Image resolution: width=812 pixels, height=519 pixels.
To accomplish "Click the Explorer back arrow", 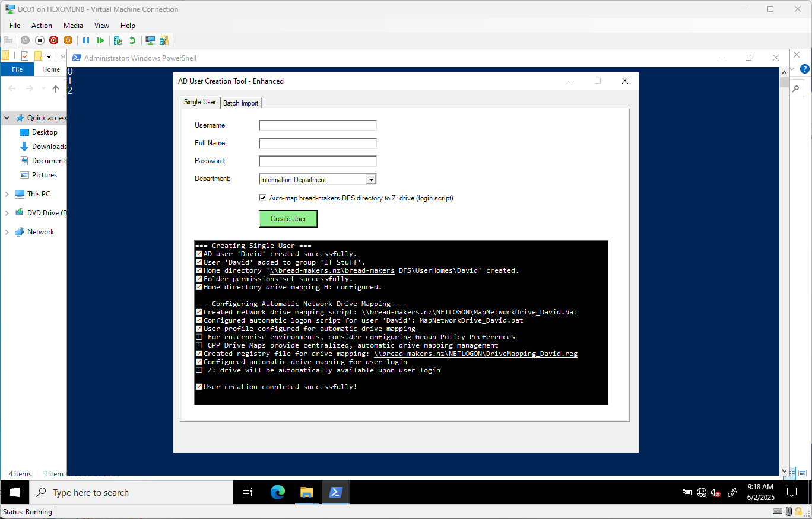I will [x=12, y=89].
